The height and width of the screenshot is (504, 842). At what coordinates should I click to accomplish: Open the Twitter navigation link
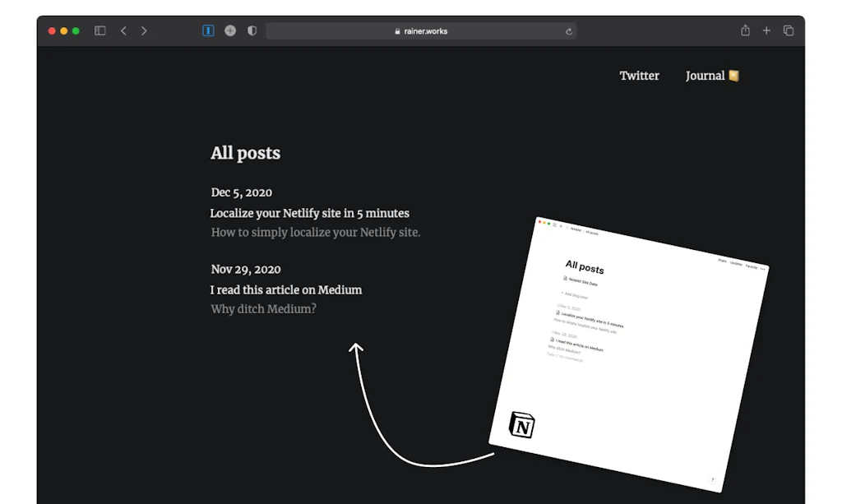point(639,76)
